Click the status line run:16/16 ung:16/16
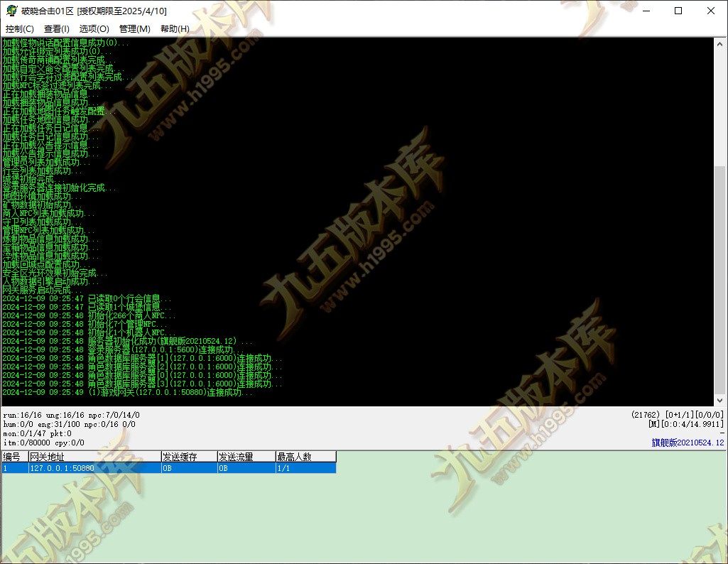Viewport: 728px width, 564px height. point(71,415)
